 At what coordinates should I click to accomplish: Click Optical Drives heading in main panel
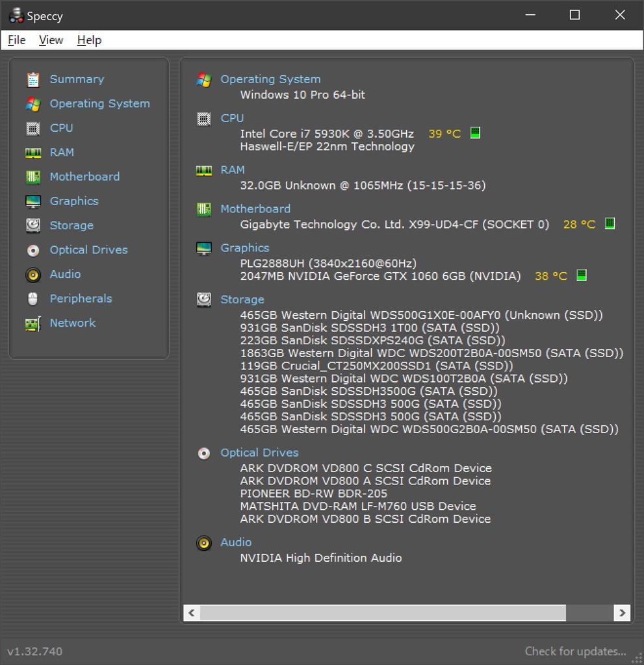[259, 453]
